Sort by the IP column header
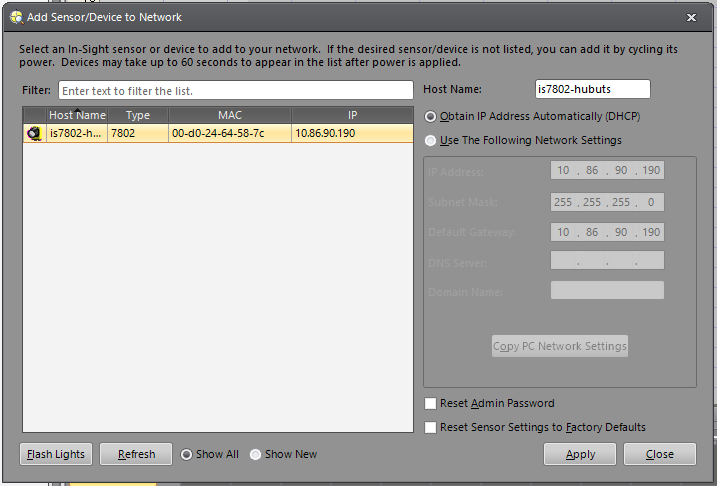Screen dimensions: 717x486 (352, 115)
